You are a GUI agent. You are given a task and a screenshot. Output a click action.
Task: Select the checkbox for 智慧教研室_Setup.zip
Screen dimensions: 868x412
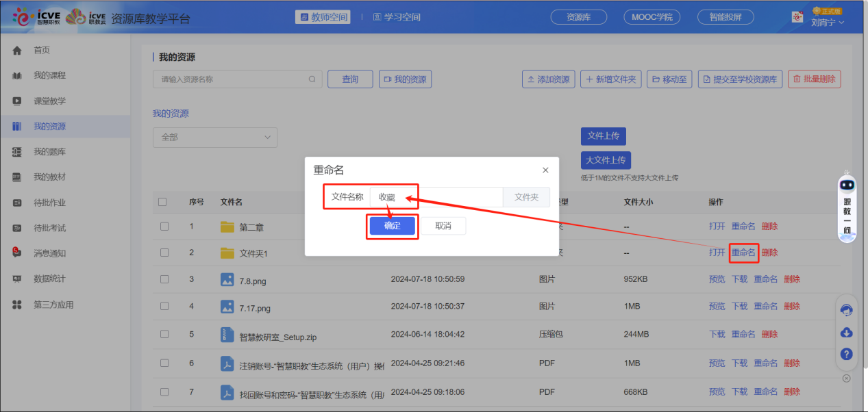pyautogui.click(x=164, y=335)
